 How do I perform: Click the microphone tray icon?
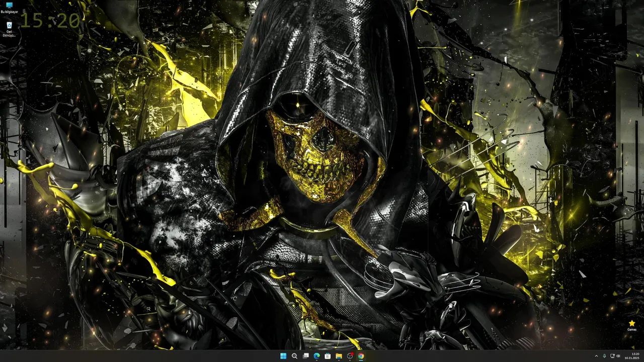[x=604, y=356]
